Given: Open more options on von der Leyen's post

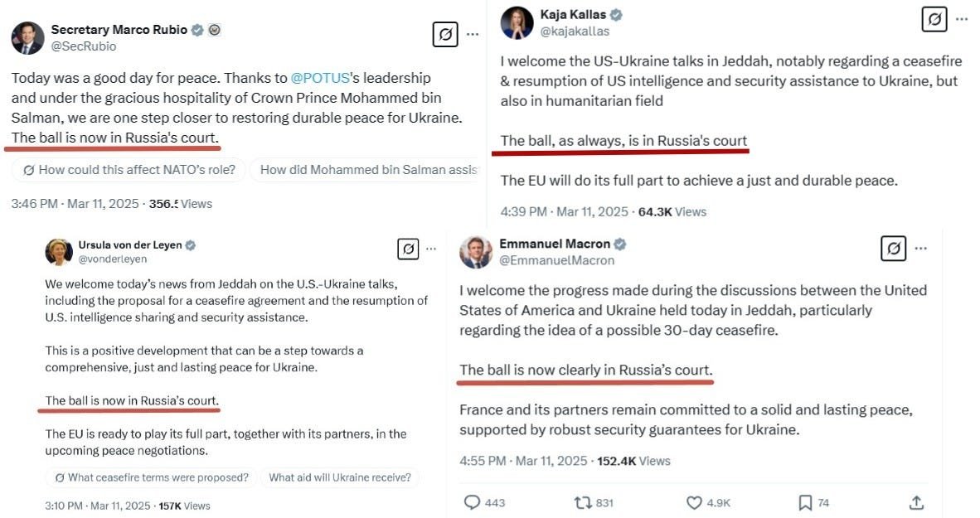Looking at the screenshot, I should point(431,249).
